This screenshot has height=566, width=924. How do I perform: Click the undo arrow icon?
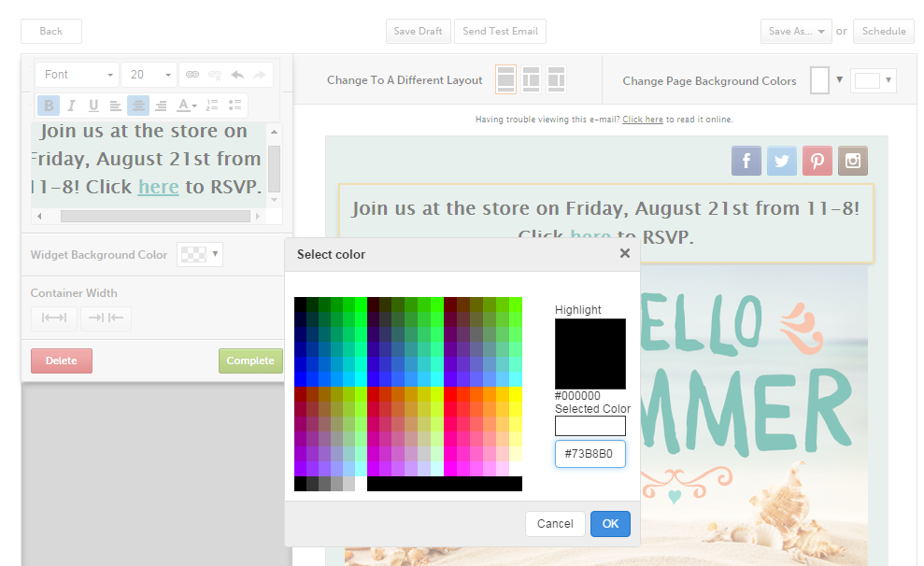click(237, 75)
